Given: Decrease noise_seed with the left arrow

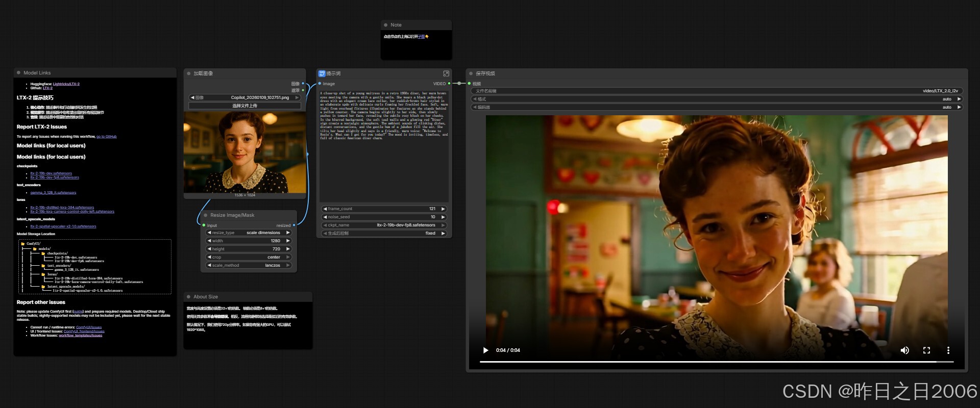Looking at the screenshot, I should pyautogui.click(x=325, y=217).
